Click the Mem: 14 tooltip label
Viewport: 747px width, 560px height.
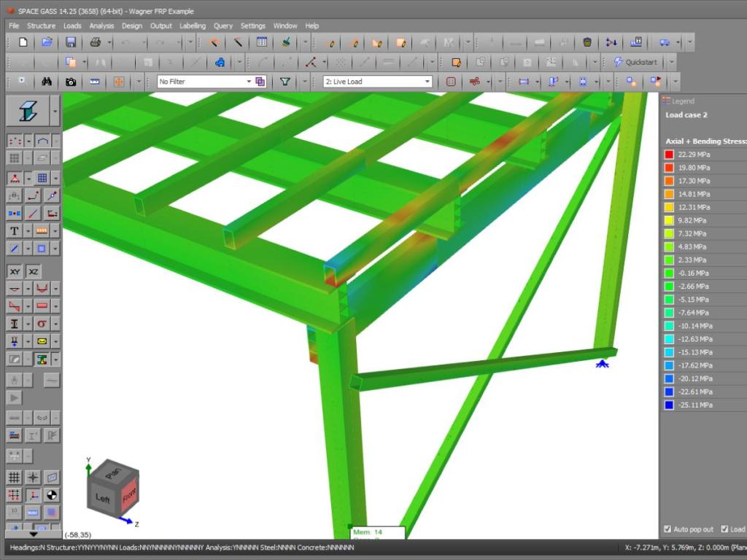coord(368,532)
